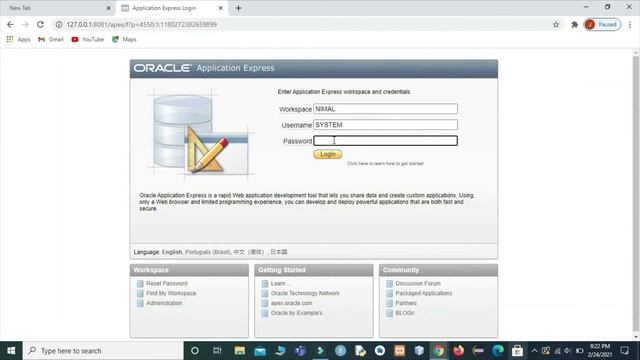
Task: Open Chrome three-dot menu
Action: (630, 24)
